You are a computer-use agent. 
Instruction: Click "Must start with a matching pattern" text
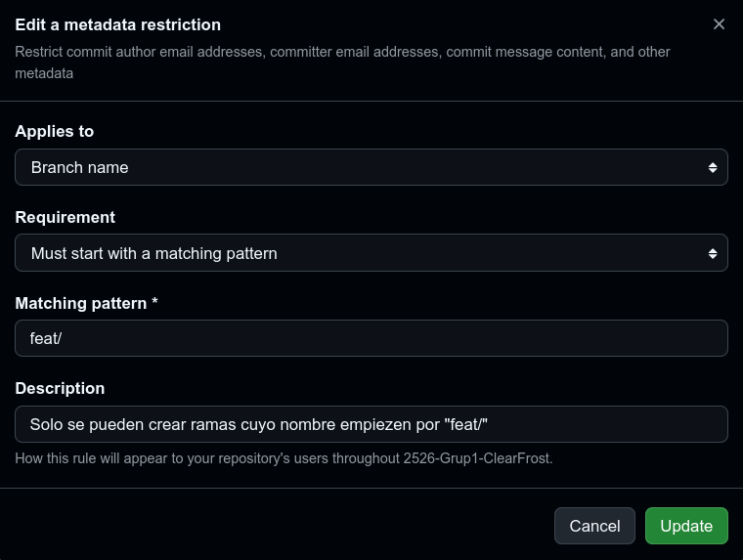153,253
